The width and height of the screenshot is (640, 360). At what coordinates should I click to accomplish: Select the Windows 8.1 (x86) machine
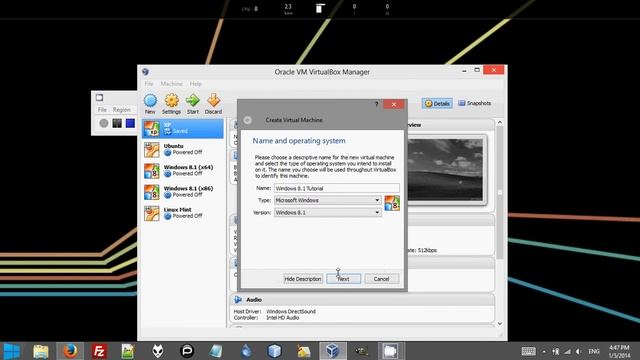pyautogui.click(x=183, y=192)
